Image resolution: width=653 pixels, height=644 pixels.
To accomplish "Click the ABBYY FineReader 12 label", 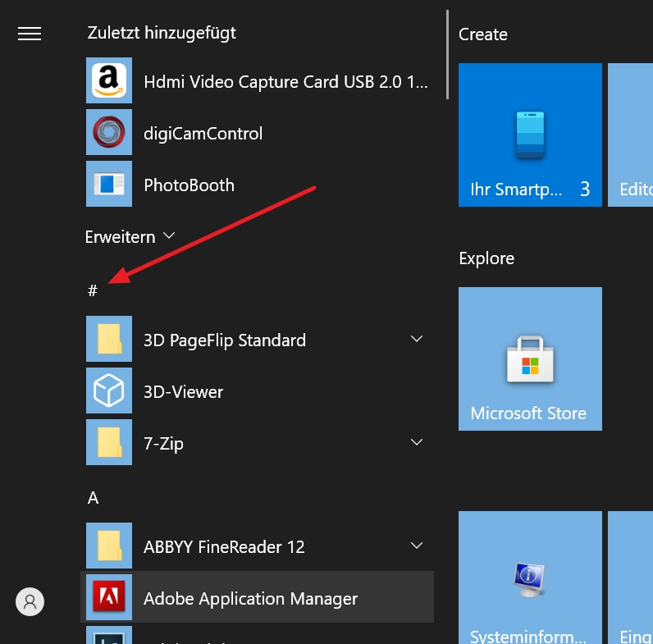I will click(224, 547).
